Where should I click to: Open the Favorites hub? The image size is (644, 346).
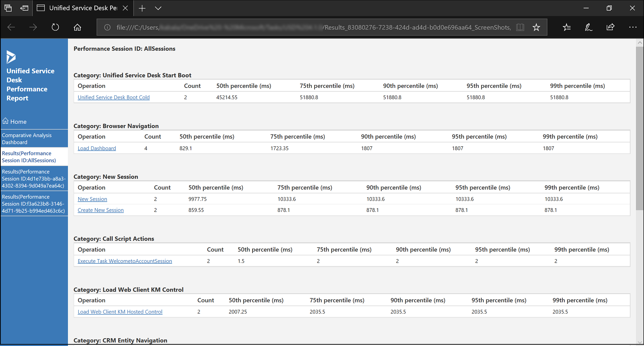point(567,27)
